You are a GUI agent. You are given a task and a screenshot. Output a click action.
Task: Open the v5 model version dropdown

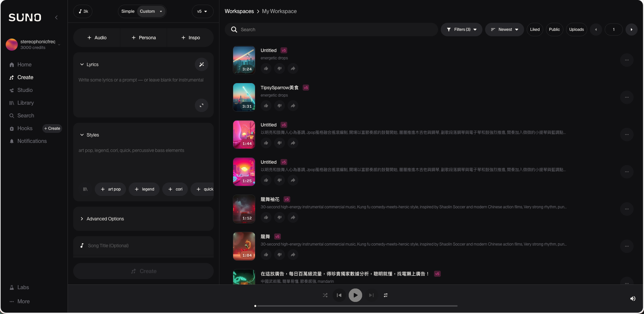[202, 11]
